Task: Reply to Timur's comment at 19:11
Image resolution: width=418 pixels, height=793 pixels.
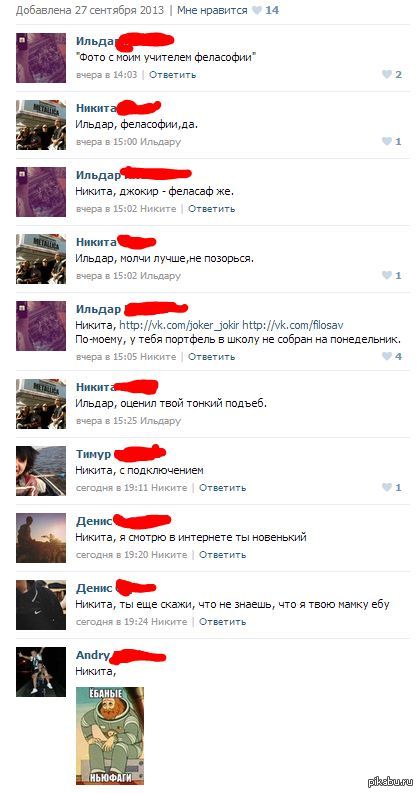Action: (x=222, y=488)
